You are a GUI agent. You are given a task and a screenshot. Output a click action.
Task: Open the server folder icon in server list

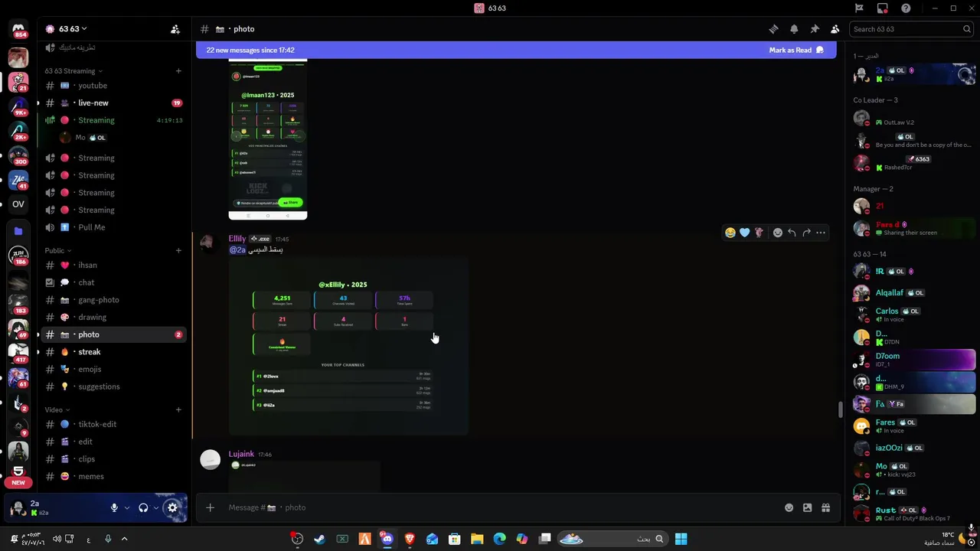pyautogui.click(x=18, y=230)
